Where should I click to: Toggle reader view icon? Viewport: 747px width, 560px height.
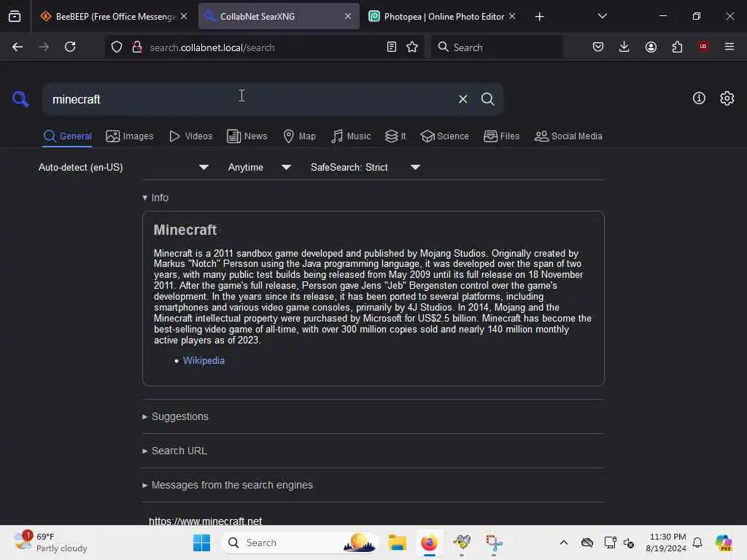pyautogui.click(x=392, y=47)
